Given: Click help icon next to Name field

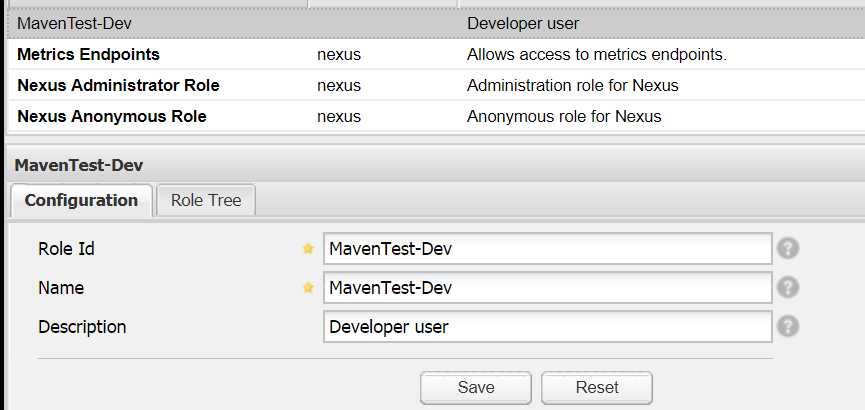Looking at the screenshot, I should point(788,287).
